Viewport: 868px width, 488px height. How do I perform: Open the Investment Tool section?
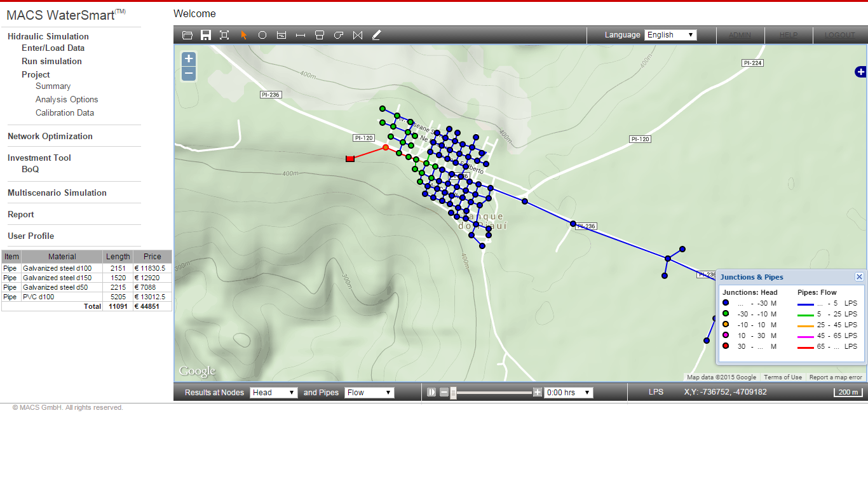coord(39,158)
